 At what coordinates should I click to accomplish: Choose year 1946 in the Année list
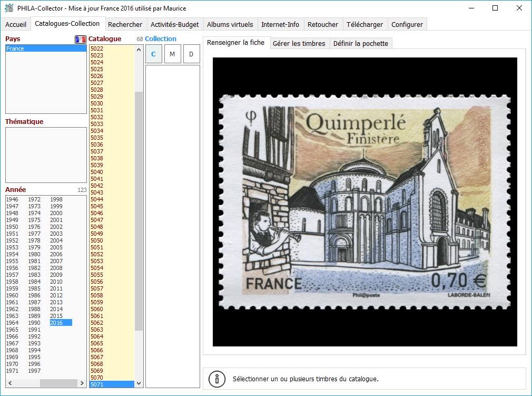coord(12,199)
